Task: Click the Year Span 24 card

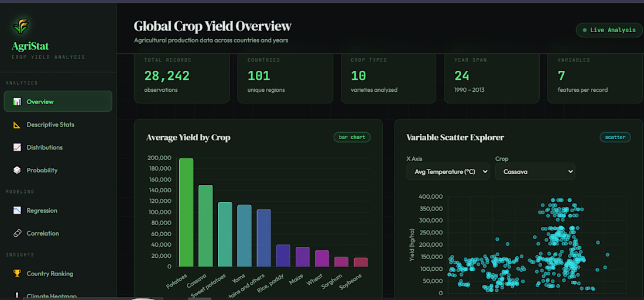Action: [492, 78]
